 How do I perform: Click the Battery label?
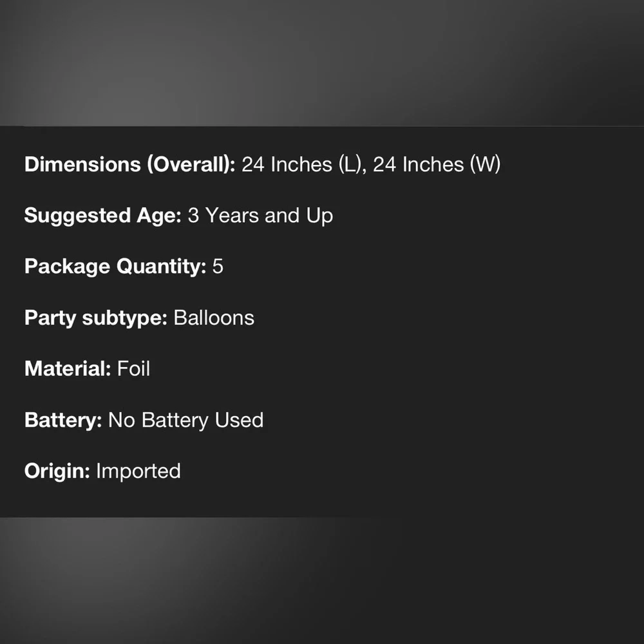point(63,420)
